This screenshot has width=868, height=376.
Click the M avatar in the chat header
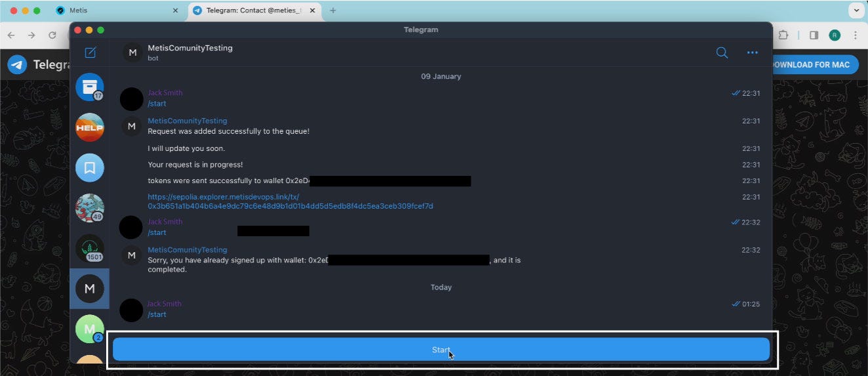[132, 52]
